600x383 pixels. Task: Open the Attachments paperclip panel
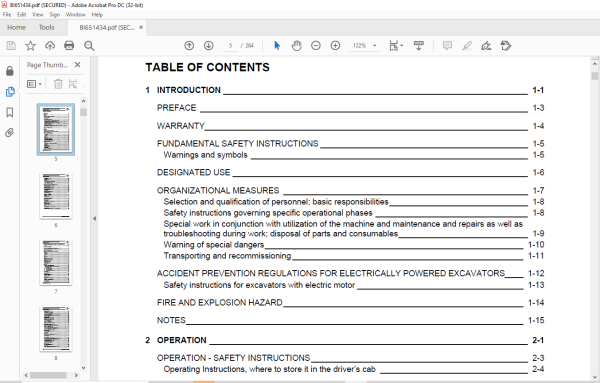pyautogui.click(x=10, y=133)
